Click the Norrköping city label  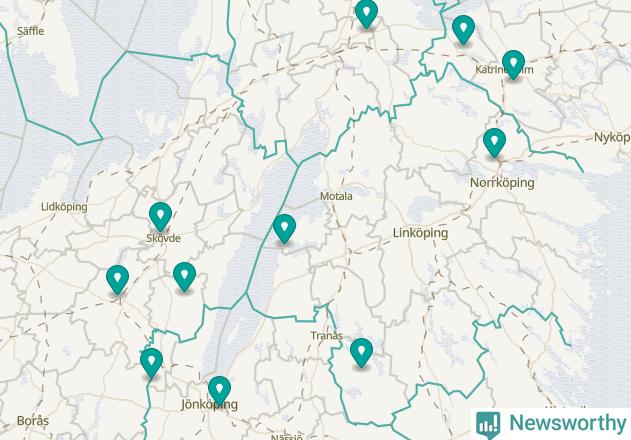point(502,183)
